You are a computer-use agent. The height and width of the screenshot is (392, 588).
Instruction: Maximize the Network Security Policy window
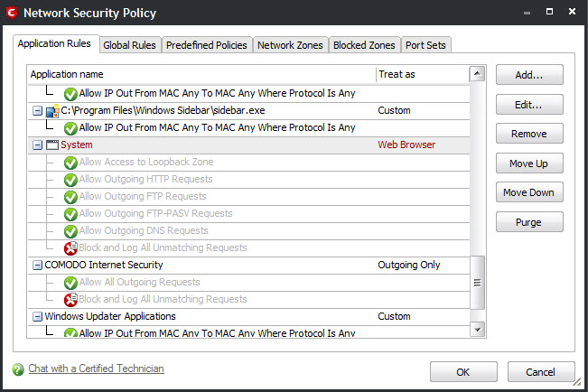pos(549,12)
